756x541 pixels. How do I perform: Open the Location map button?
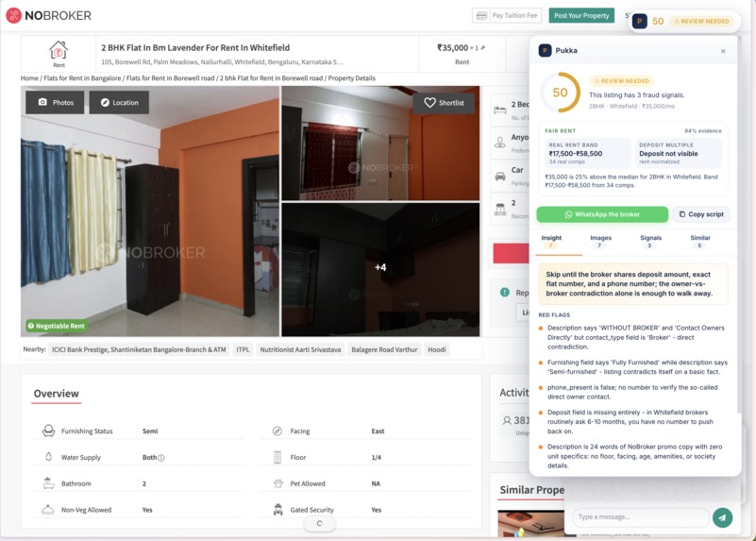tap(119, 102)
